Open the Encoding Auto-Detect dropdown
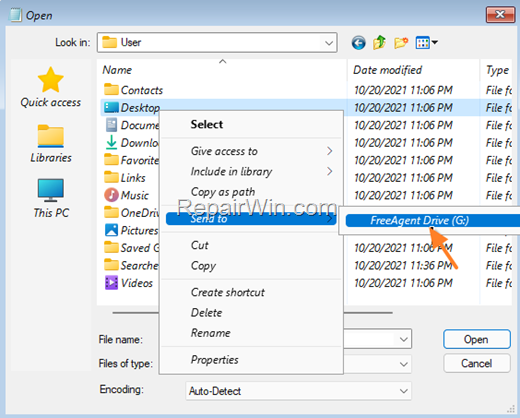Image resolution: width=520 pixels, height=418 pixels. [298, 391]
